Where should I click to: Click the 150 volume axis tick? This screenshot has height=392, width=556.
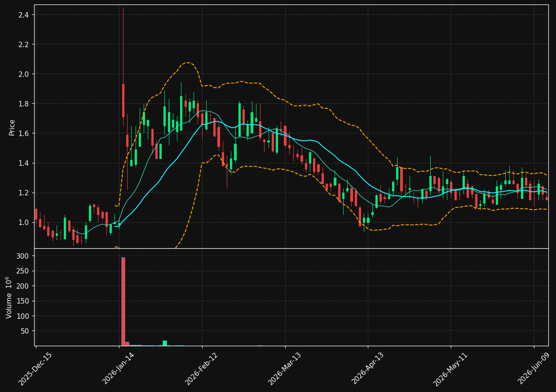click(x=23, y=301)
